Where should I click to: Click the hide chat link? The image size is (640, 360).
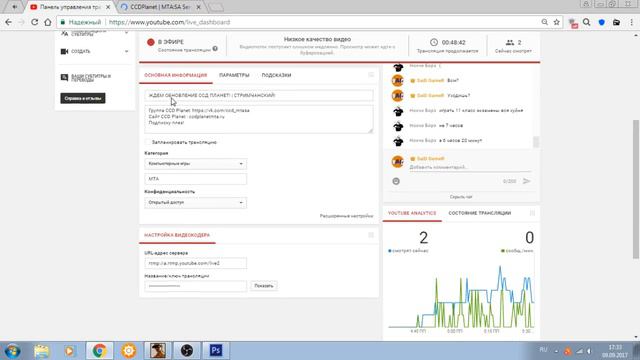pyautogui.click(x=461, y=197)
